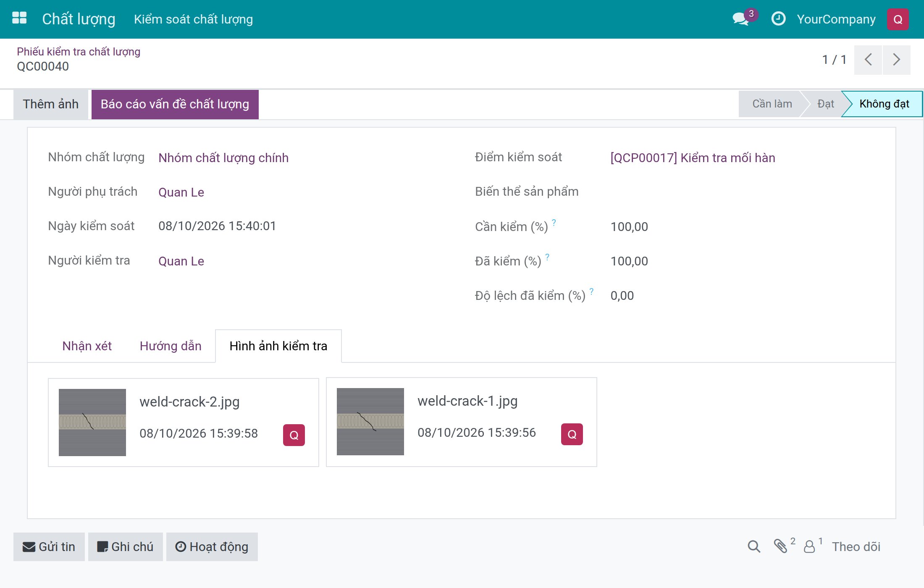
Task: Open the Kiểm soát chất lượng menu
Action: coord(193,19)
